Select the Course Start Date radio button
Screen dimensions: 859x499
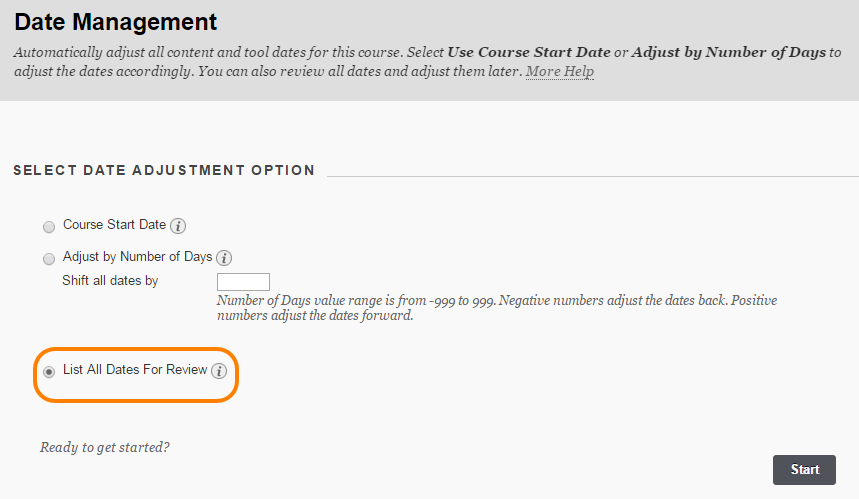coord(49,227)
